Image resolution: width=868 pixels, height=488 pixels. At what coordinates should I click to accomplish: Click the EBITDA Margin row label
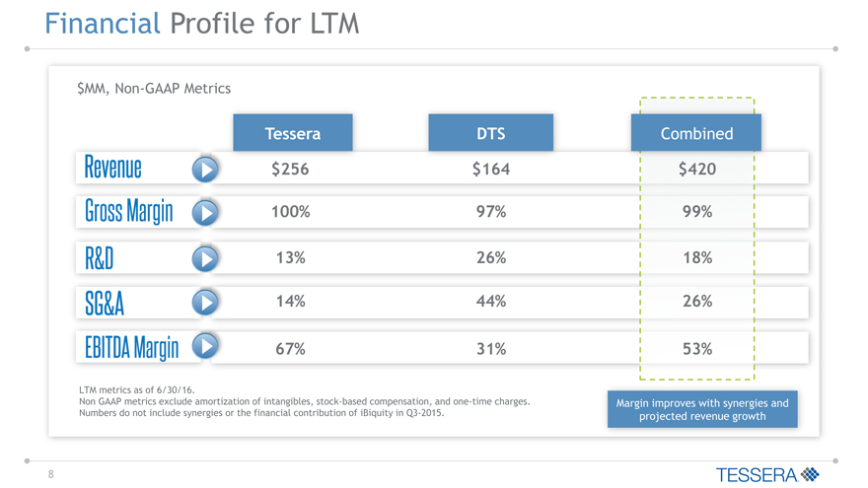(x=131, y=347)
